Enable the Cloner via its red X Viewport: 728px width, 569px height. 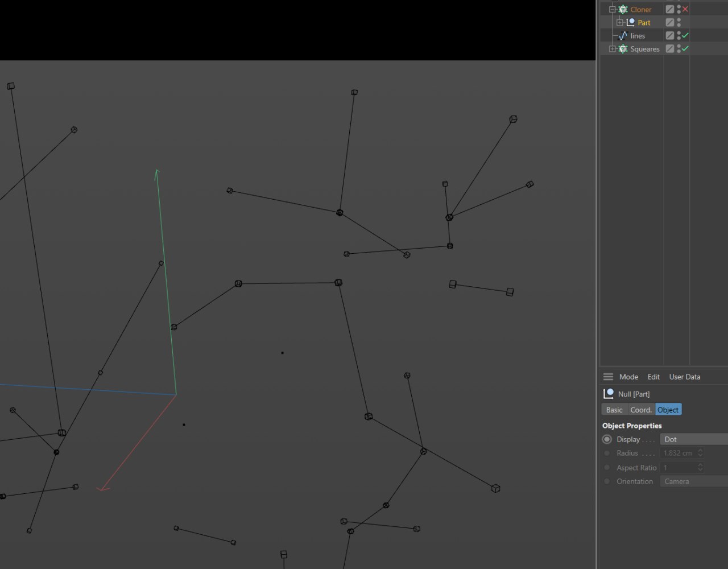click(x=685, y=9)
